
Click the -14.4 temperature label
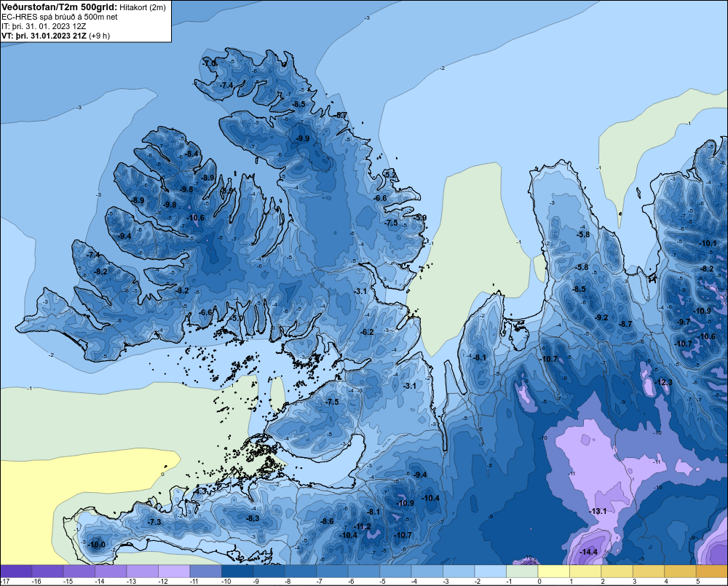tap(589, 552)
